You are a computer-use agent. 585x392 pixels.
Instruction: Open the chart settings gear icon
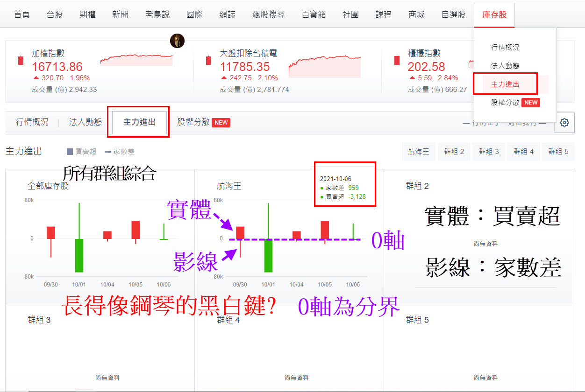(564, 122)
